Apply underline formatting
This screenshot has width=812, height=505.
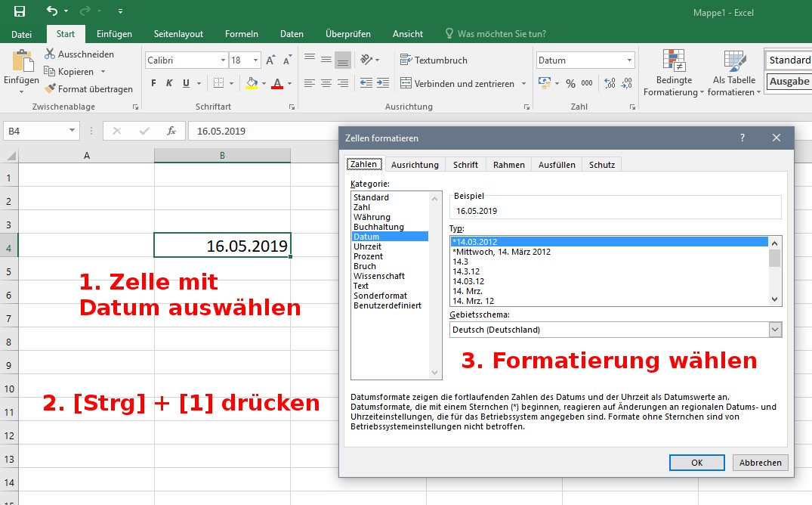pyautogui.click(x=185, y=83)
